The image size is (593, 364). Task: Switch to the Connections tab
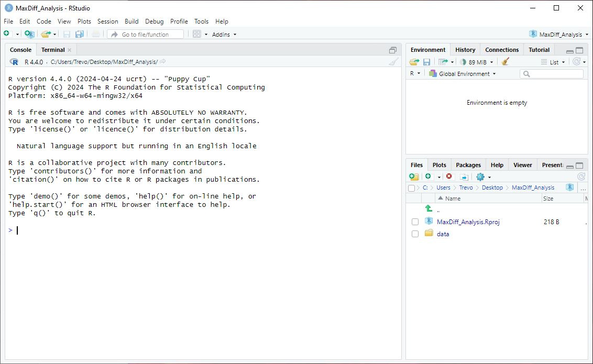click(502, 50)
